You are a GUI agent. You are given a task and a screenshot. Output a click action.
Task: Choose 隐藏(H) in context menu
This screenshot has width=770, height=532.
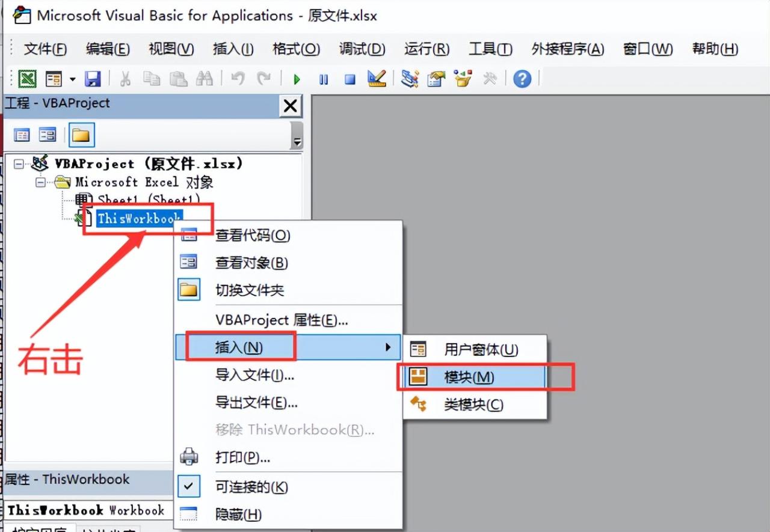(289, 515)
